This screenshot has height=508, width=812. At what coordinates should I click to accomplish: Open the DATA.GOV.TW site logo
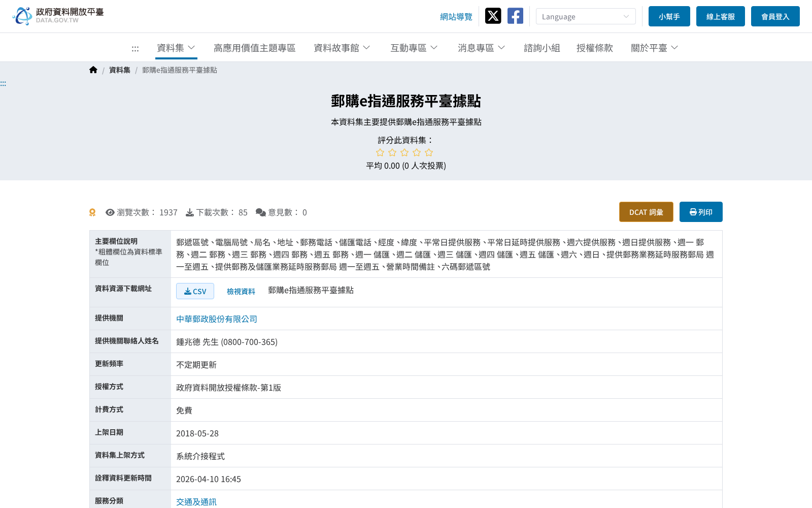pos(58,16)
